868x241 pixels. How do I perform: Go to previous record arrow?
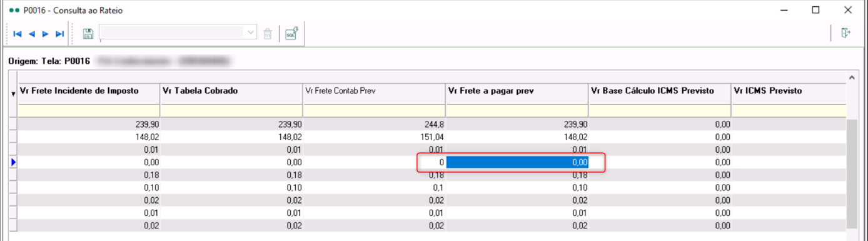pyautogui.click(x=32, y=34)
